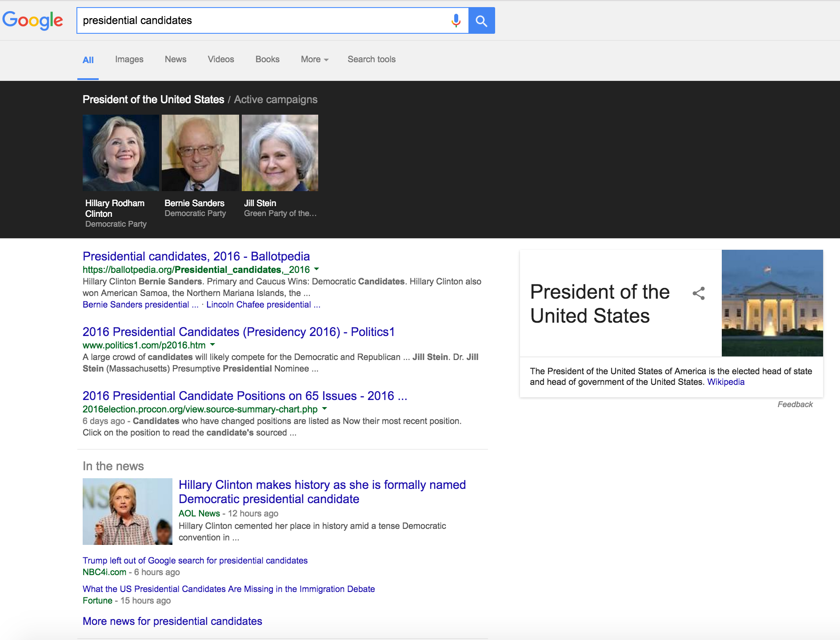Image resolution: width=840 pixels, height=640 pixels.
Task: Expand the 2016election.procon.org URL dropdown arrow
Action: tap(324, 409)
